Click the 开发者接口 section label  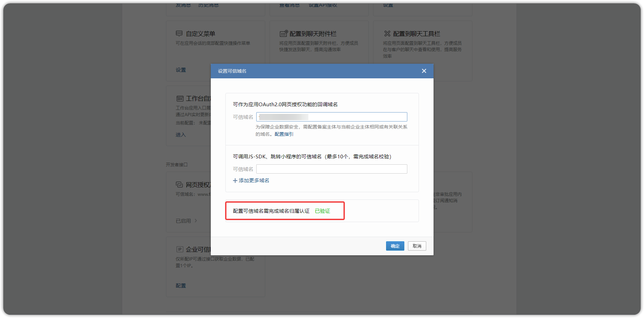click(177, 165)
